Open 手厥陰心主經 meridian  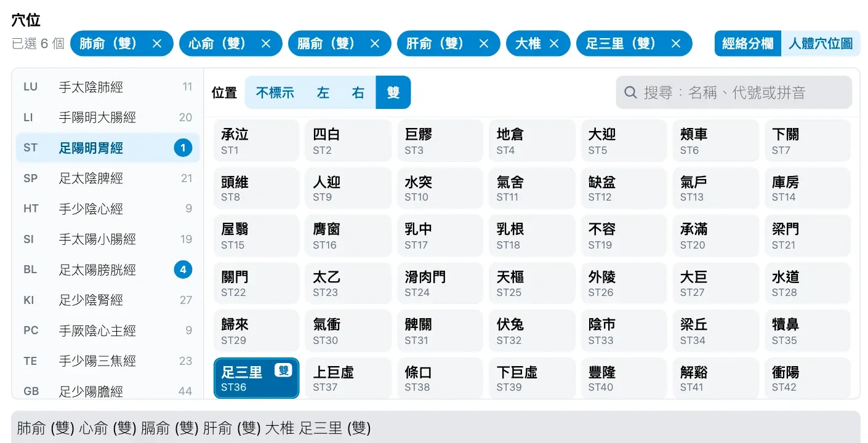[x=108, y=330]
